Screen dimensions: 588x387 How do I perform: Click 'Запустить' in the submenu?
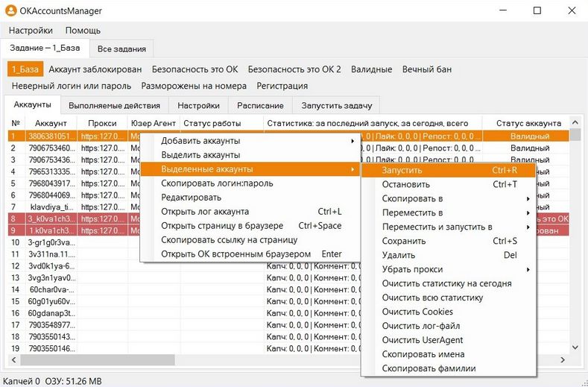(x=402, y=170)
